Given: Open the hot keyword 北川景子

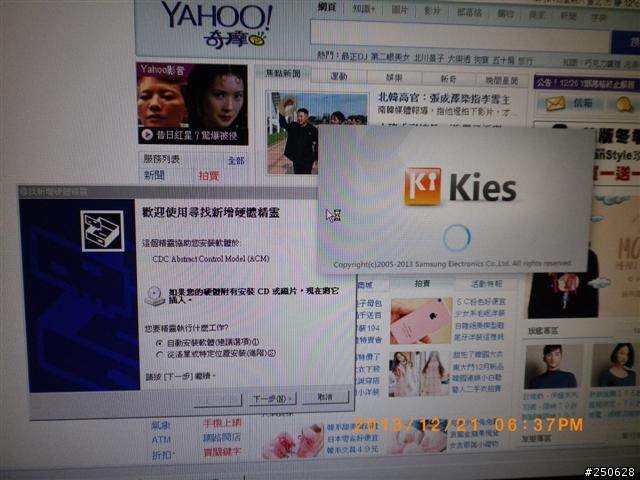Looking at the screenshot, I should tap(429, 58).
